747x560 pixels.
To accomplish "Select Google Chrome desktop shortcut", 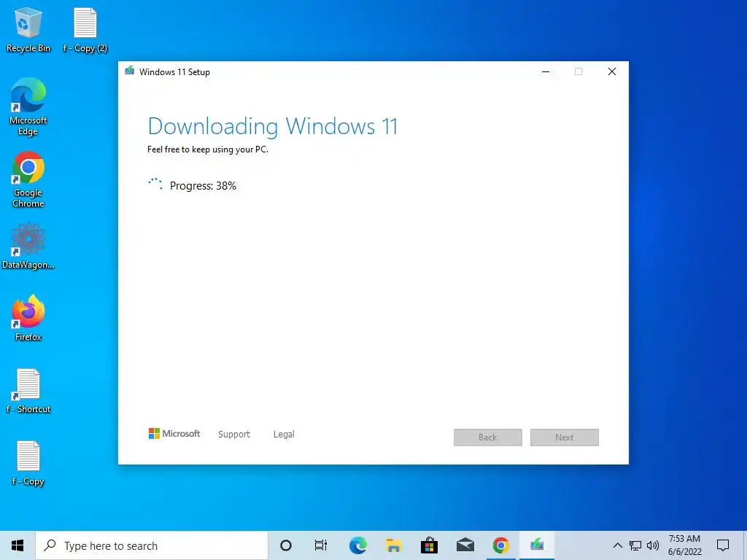I will [x=28, y=179].
